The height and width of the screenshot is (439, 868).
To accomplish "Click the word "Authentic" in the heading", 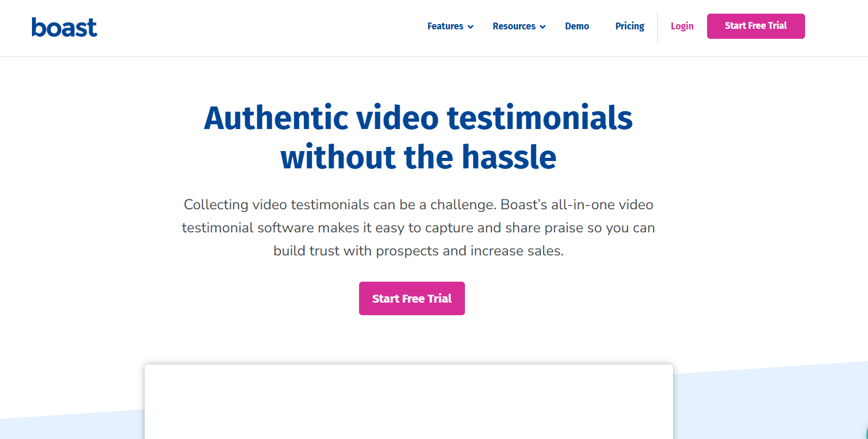I will coord(276,117).
